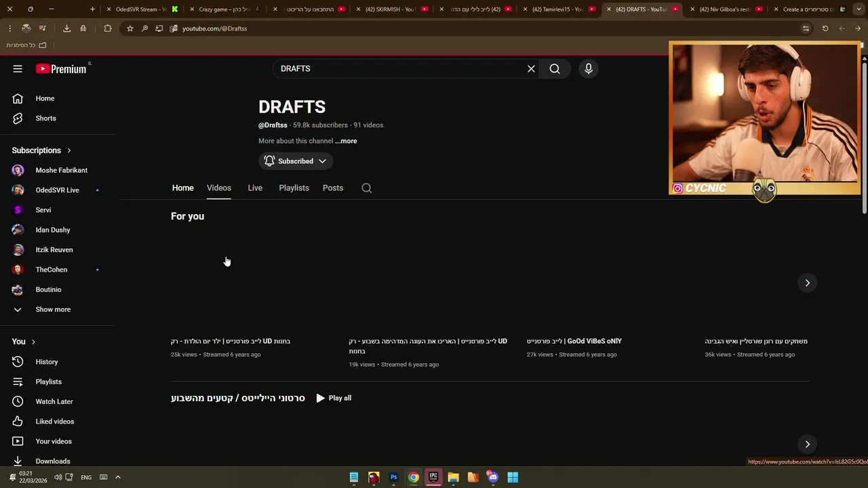Open Photoshop from the taskbar

coord(393,477)
